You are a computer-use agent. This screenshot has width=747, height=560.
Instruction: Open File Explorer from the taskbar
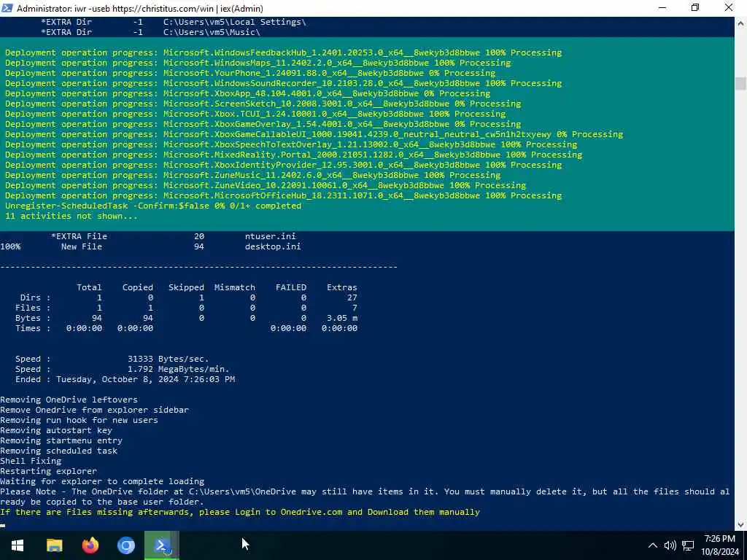tap(54, 545)
